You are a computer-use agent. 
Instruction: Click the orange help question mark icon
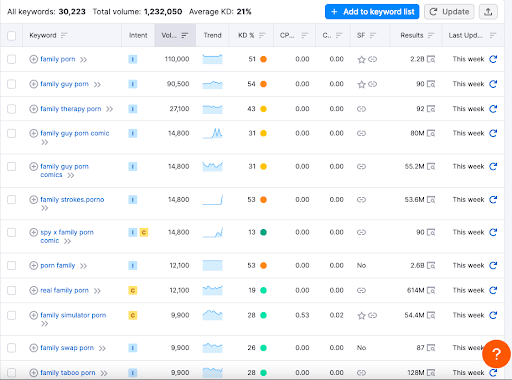pos(496,354)
